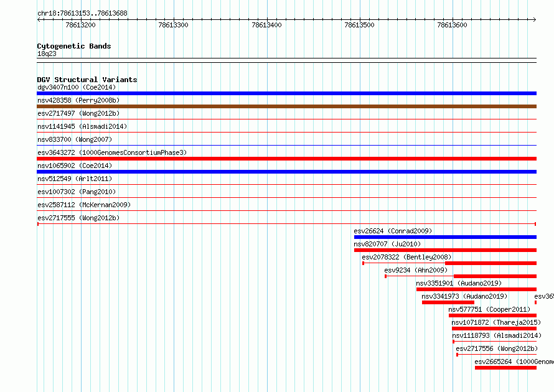Click nsv577751 (Cooper2011) variant label
Viewport: 554px width, 392px height.
pyautogui.click(x=489, y=309)
